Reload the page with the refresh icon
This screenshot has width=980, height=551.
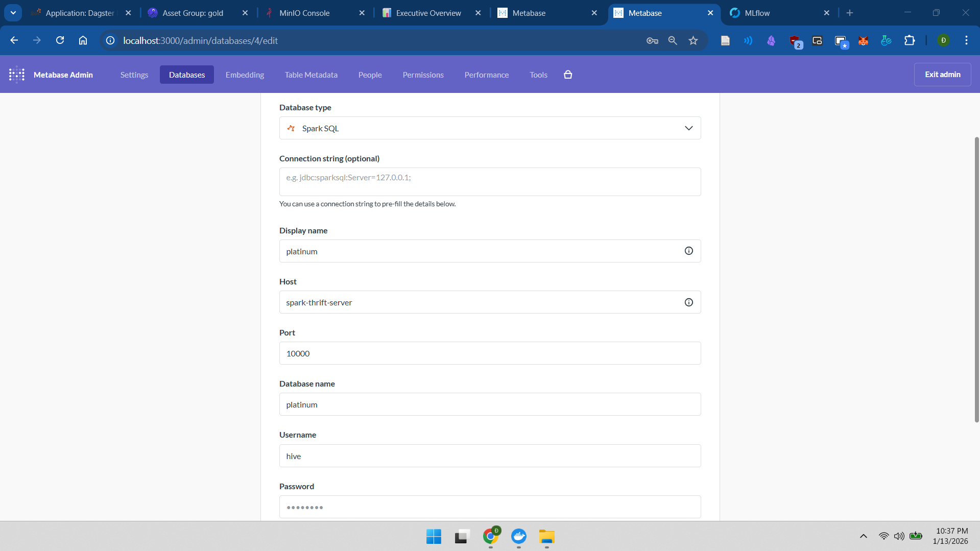coord(60,40)
